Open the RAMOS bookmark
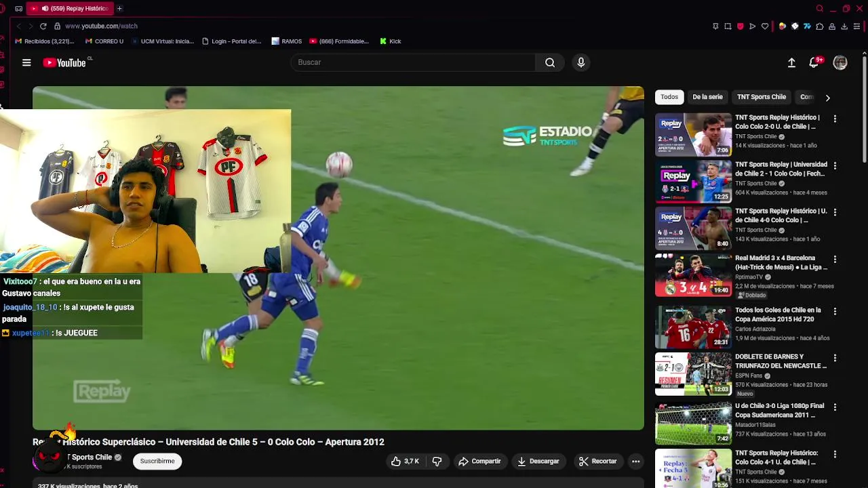Screen dimensions: 868x488 point(287,41)
